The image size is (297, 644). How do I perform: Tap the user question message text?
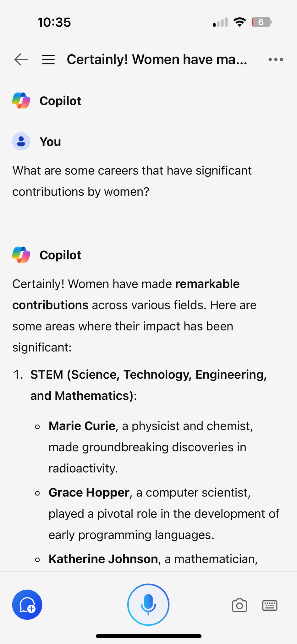[x=132, y=181]
